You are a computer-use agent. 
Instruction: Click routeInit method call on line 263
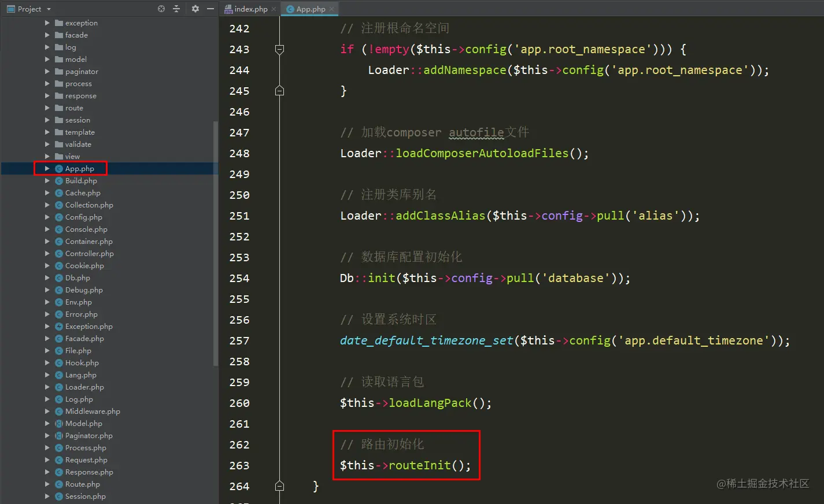pos(420,465)
